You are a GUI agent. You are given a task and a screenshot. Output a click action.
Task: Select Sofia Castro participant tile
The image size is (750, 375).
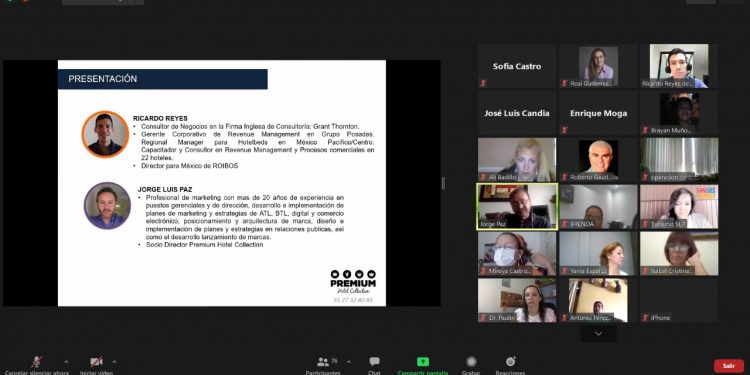[x=517, y=66]
